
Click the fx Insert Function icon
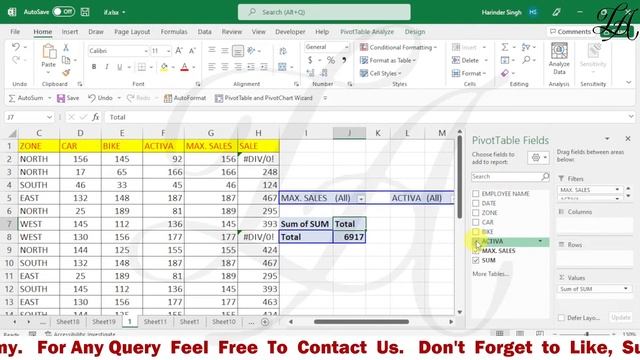(96, 117)
